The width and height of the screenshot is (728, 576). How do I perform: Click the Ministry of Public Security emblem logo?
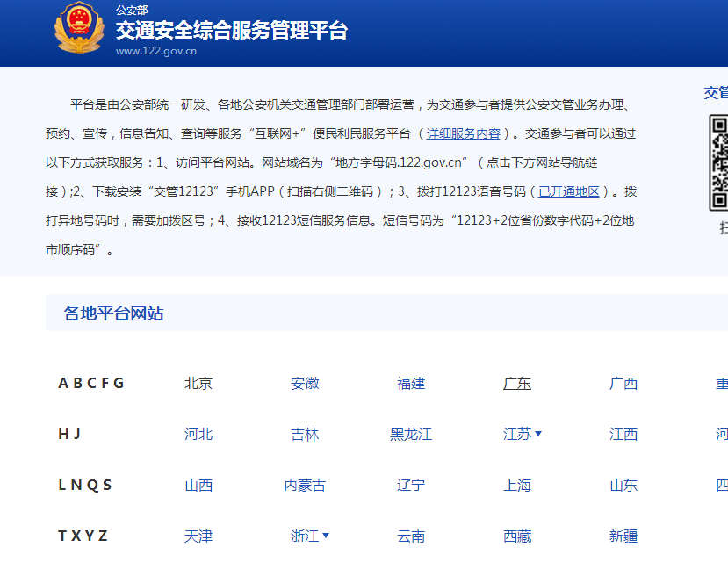(x=82, y=29)
